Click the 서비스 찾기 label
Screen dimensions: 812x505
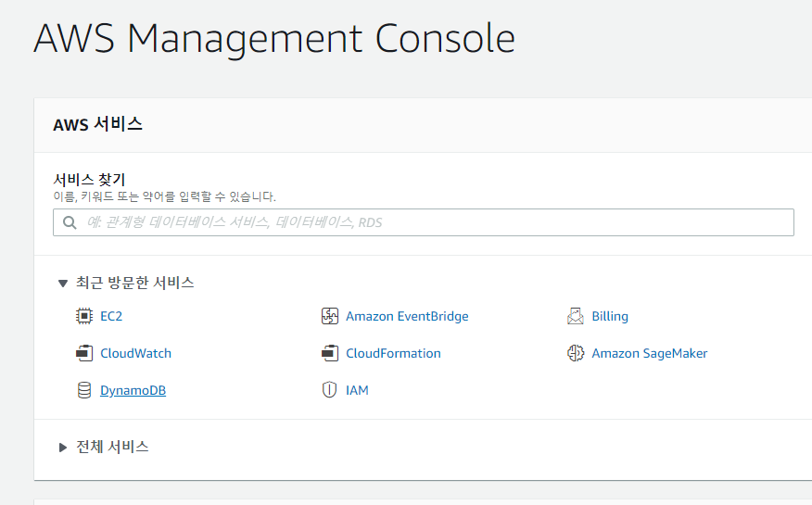coord(89,180)
